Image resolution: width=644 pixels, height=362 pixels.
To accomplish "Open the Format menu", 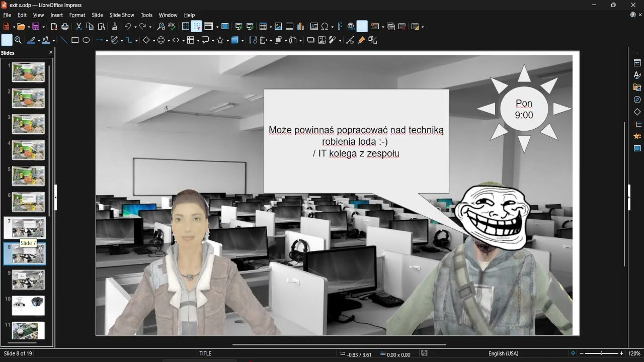I will click(x=77, y=15).
